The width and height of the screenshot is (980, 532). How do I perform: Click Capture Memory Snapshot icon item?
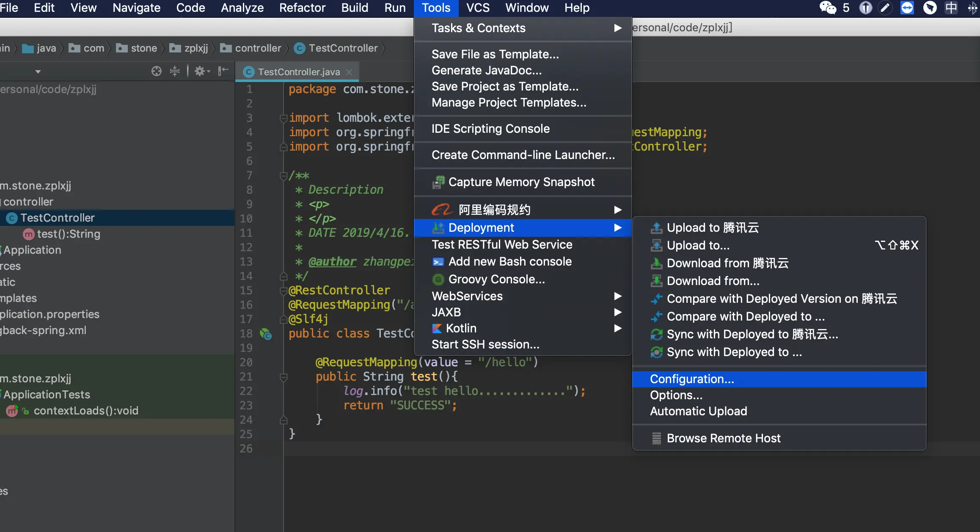(x=438, y=182)
